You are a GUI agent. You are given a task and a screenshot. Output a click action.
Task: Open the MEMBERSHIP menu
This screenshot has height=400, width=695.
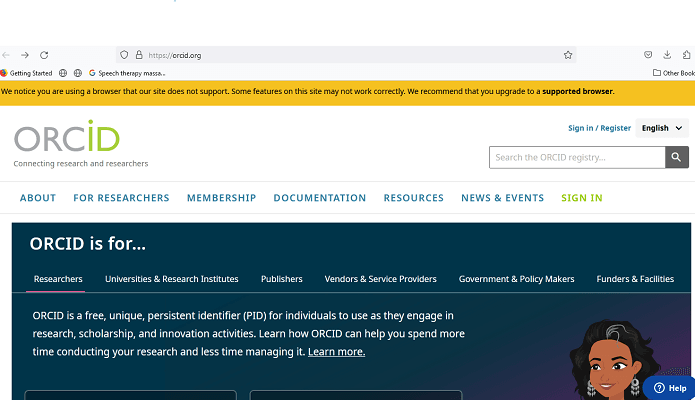[222, 198]
